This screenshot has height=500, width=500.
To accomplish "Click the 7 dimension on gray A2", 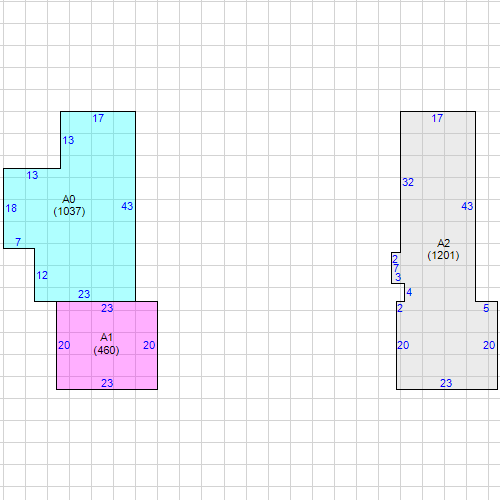I will tap(396, 268).
